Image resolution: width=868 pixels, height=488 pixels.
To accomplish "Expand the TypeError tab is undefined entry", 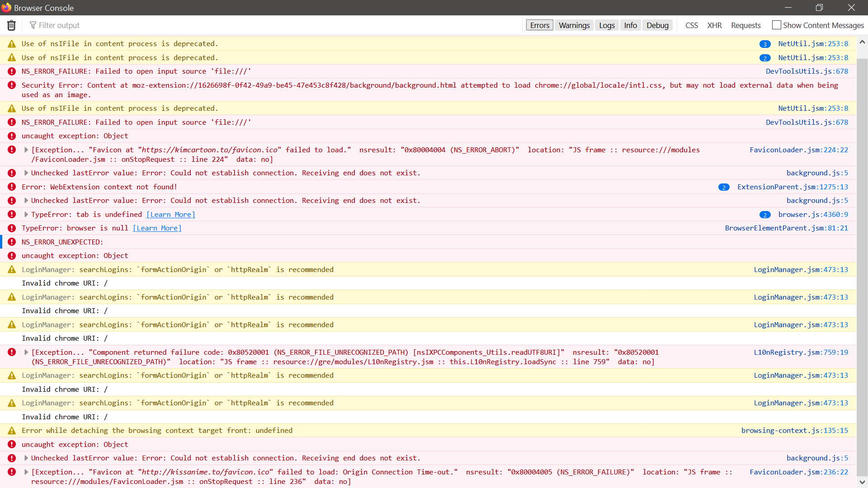I will (26, 214).
